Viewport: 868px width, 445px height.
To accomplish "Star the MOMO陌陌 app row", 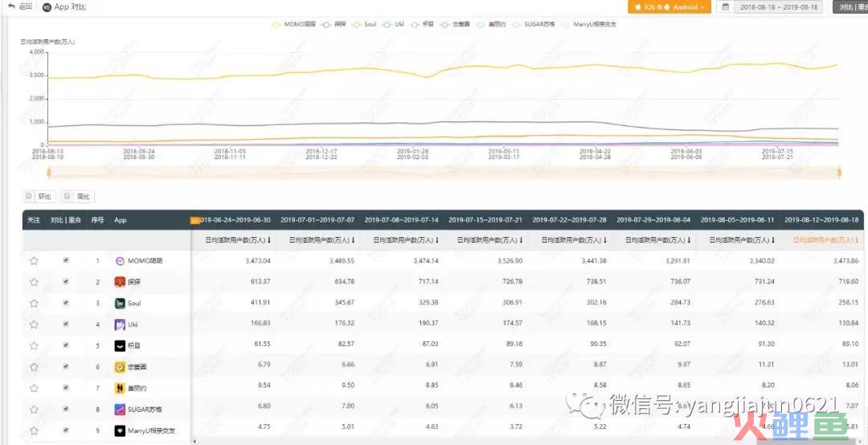I will 34,261.
